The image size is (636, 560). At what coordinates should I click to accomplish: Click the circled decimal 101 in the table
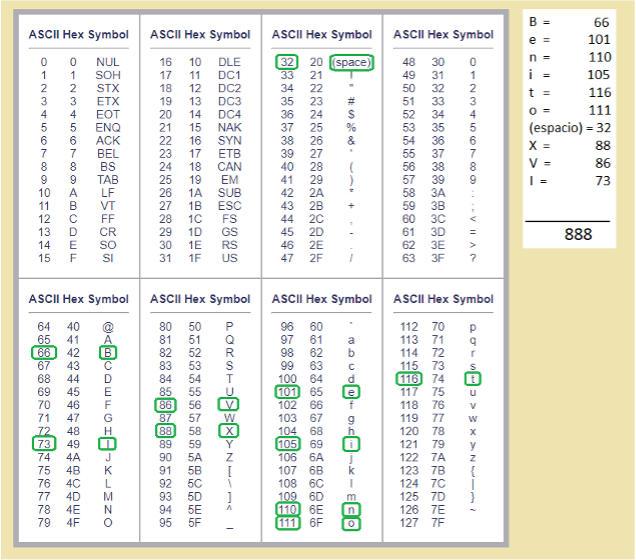[x=288, y=391]
